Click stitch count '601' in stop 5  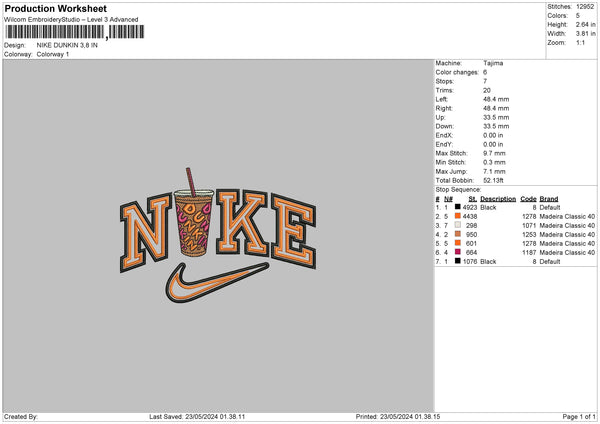(472, 243)
